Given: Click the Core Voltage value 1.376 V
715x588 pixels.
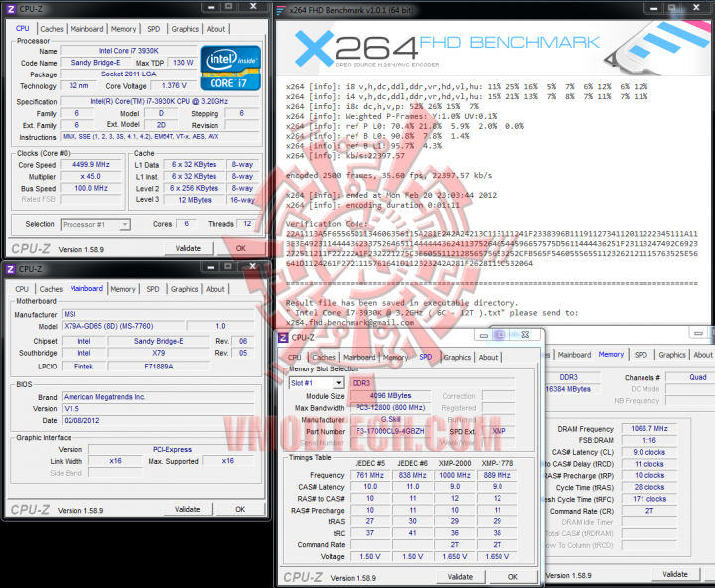Looking at the screenshot, I should pyautogui.click(x=174, y=85).
